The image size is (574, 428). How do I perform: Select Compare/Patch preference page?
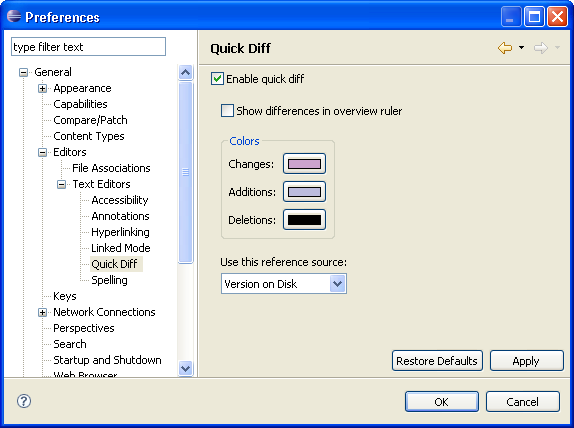coord(90,120)
